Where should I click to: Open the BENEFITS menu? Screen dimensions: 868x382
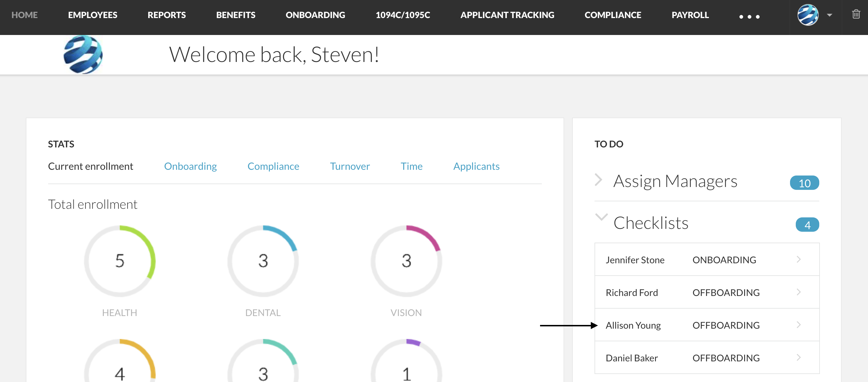(x=236, y=15)
